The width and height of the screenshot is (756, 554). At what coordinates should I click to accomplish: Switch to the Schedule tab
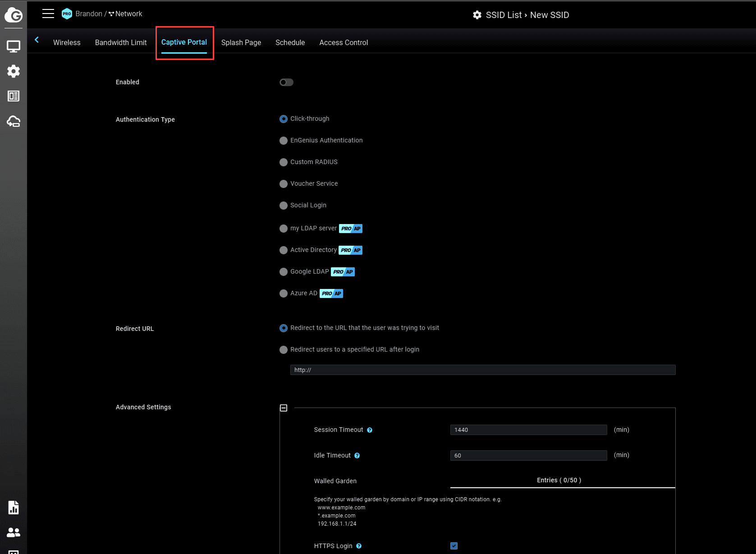pos(290,42)
